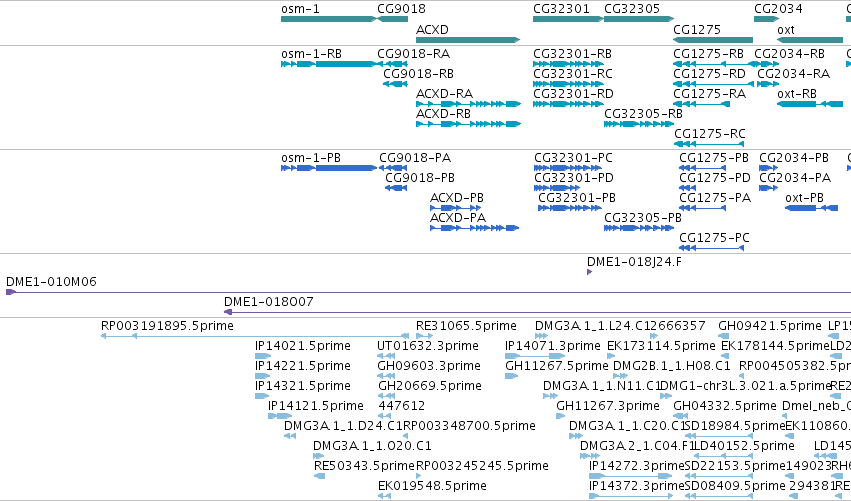Select the CG2034 gene feature

pos(766,19)
